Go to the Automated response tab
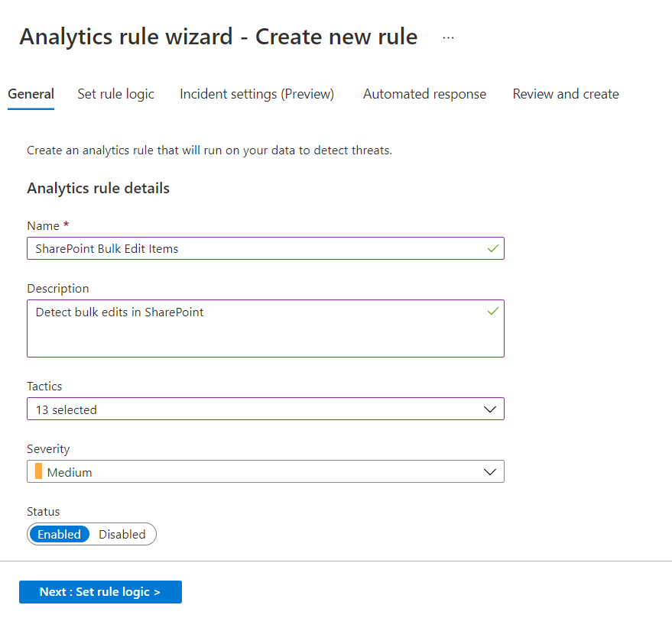This screenshot has width=672, height=618. coord(424,94)
